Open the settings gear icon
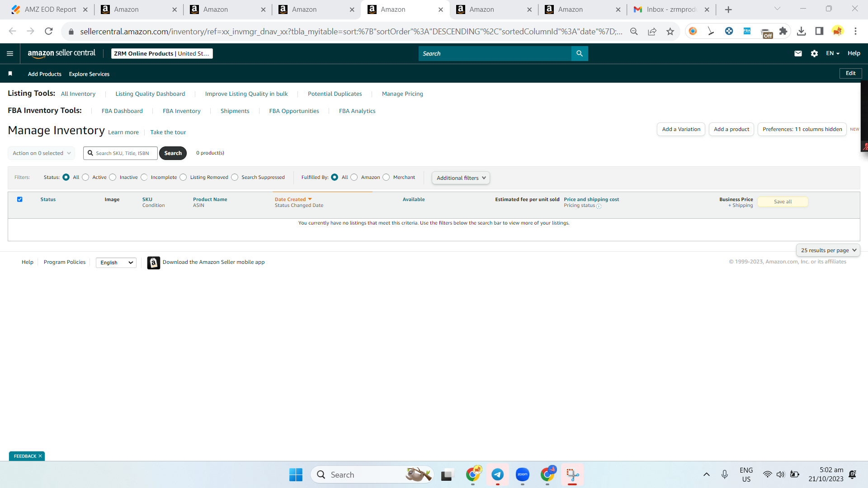868x488 pixels. 814,53
